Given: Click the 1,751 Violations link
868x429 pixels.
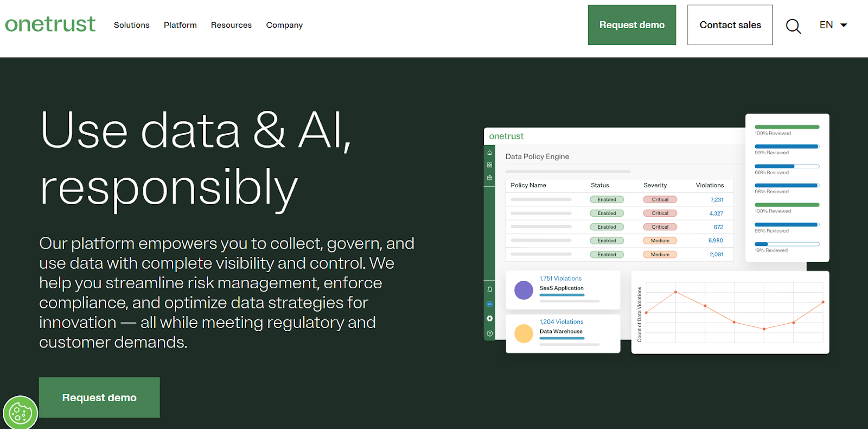Looking at the screenshot, I should (x=560, y=279).
